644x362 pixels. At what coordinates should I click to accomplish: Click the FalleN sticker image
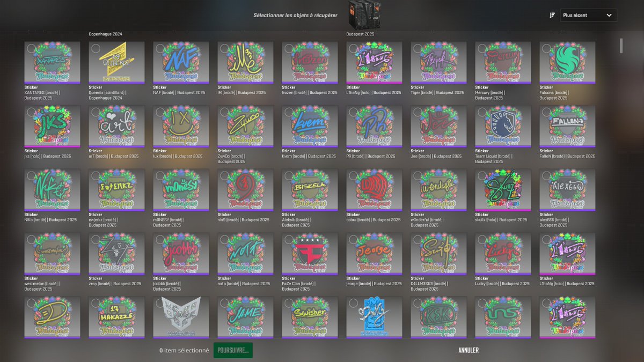[x=567, y=126]
